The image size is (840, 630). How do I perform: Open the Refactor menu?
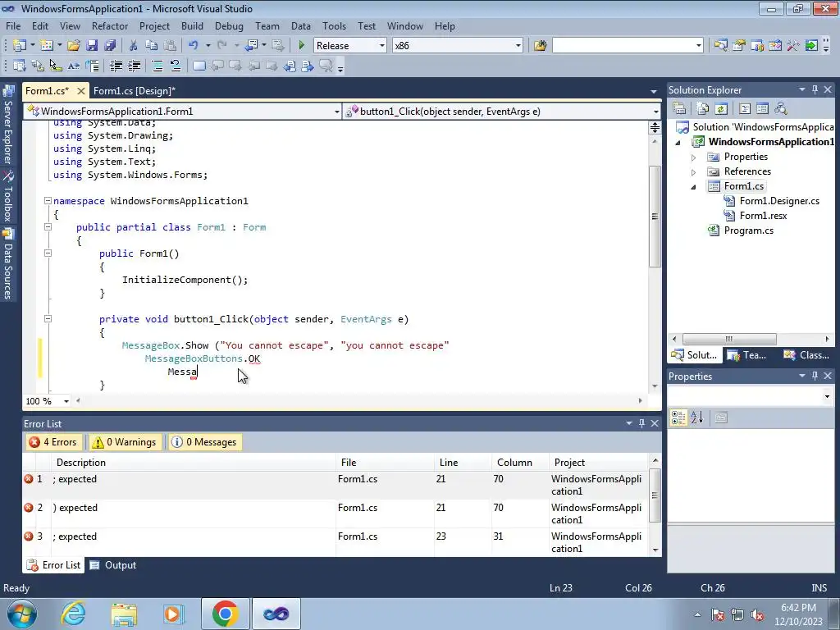tap(109, 25)
